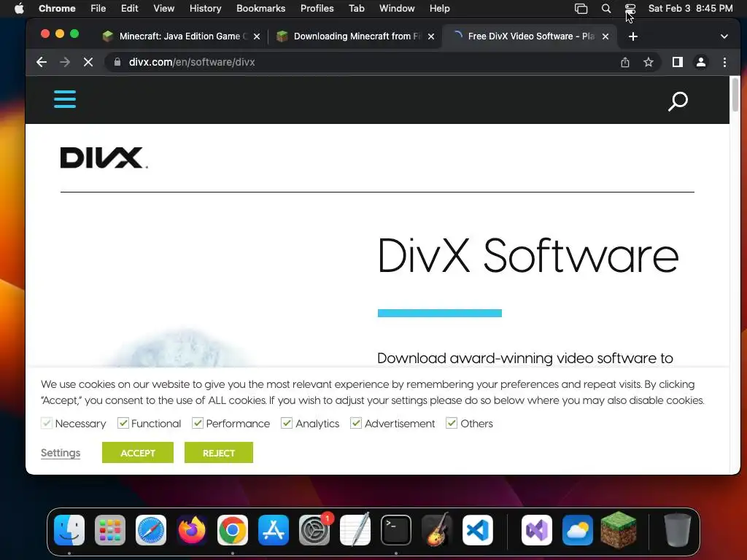Bookmark this page with the star
The image size is (747, 560).
pos(649,62)
